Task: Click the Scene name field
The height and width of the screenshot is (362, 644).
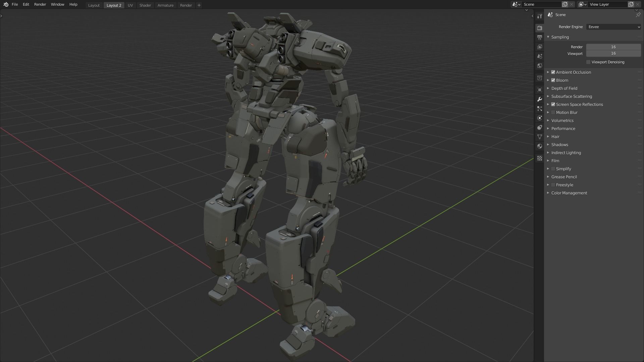Action: coord(541,4)
